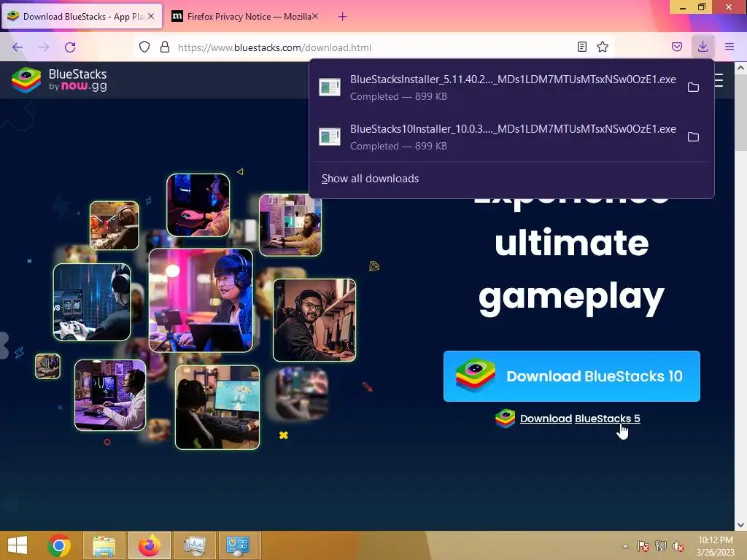Click Firefox taskbar icon

coord(150,545)
